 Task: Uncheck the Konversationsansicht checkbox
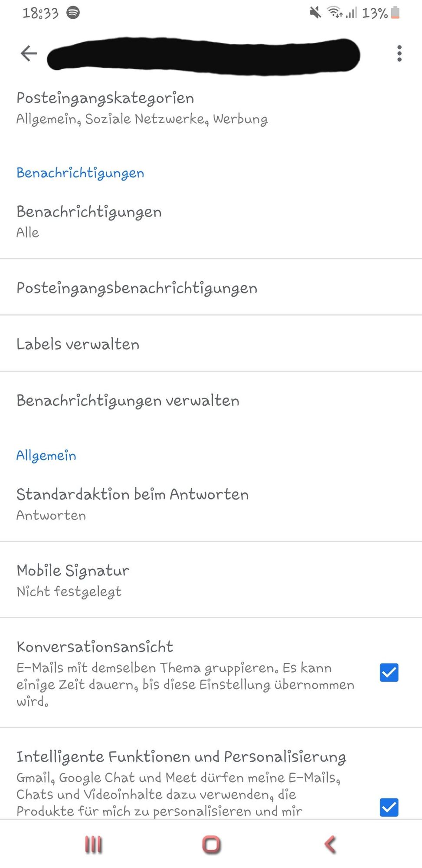[x=389, y=673]
